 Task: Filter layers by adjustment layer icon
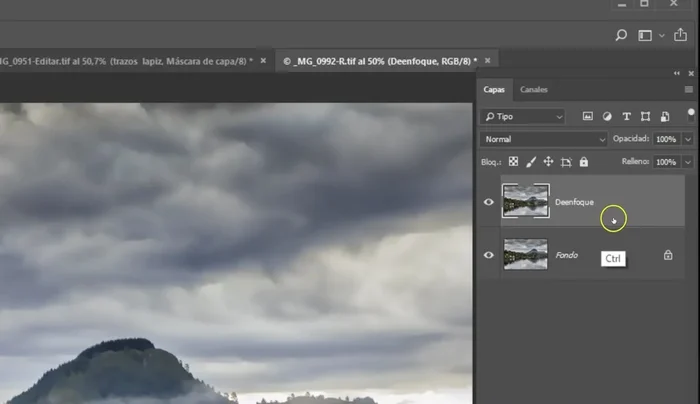click(607, 116)
